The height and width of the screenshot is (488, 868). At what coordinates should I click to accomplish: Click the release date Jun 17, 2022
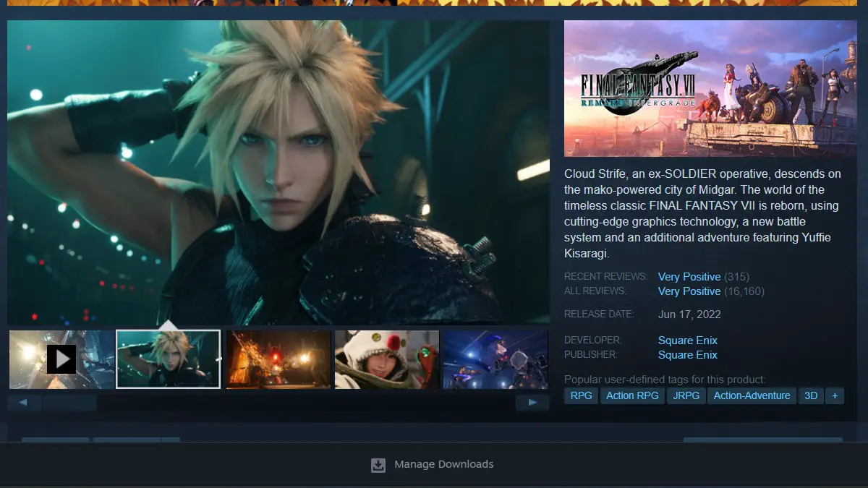pyautogui.click(x=689, y=314)
